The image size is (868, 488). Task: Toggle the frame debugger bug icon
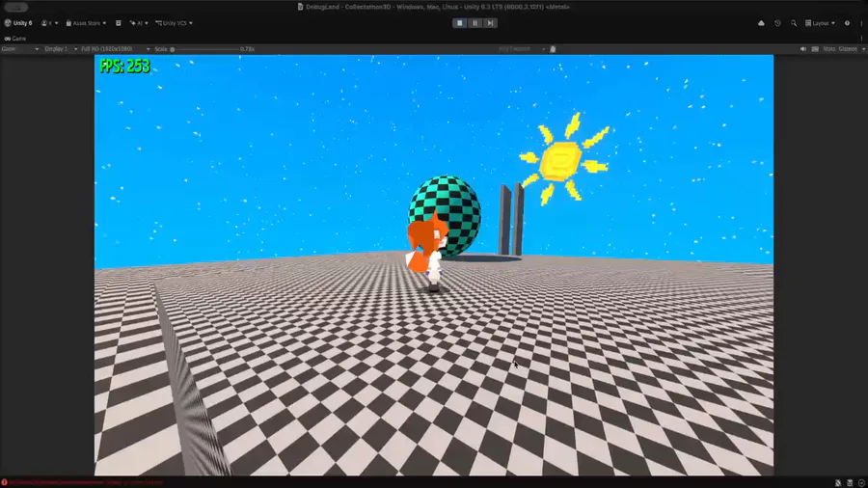click(553, 49)
